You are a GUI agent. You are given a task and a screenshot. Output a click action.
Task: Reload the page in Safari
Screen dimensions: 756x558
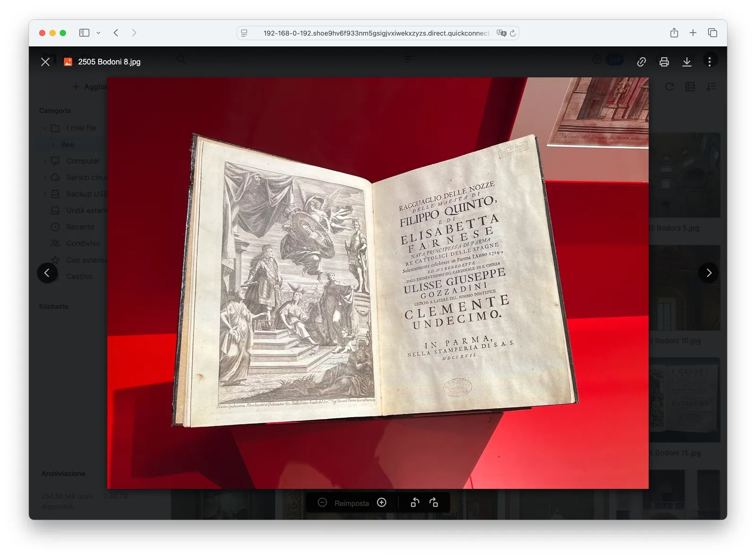coord(513,33)
